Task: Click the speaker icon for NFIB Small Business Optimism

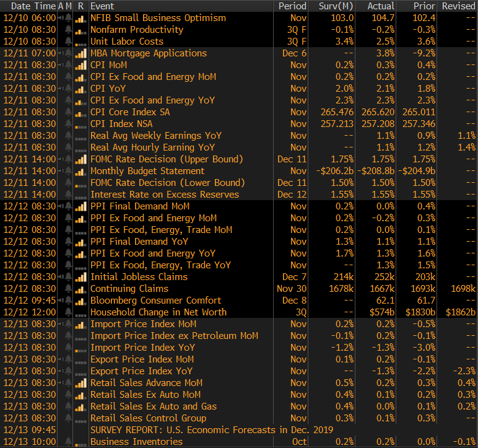Action: (x=61, y=18)
